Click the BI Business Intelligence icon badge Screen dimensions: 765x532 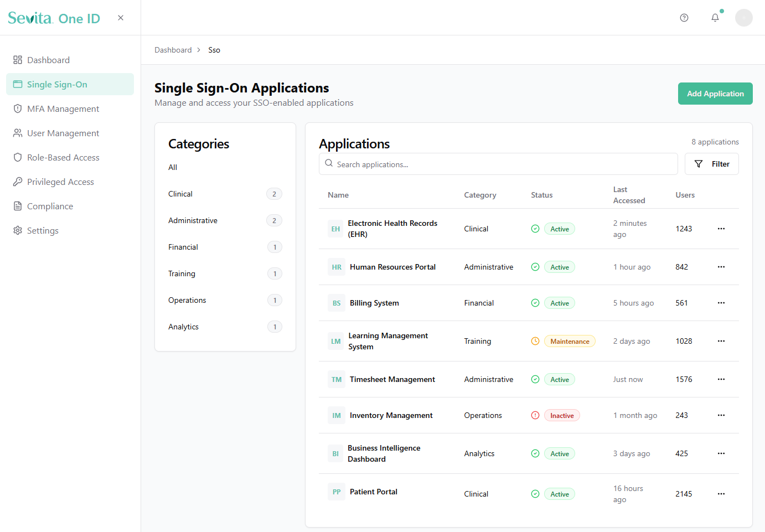335,453
